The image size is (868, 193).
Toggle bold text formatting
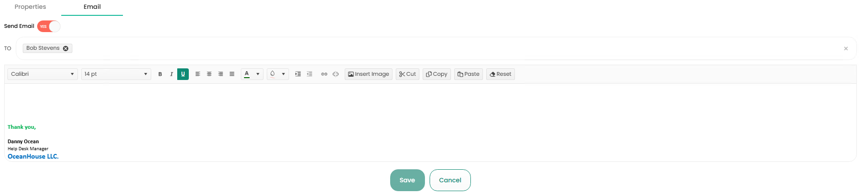point(160,74)
